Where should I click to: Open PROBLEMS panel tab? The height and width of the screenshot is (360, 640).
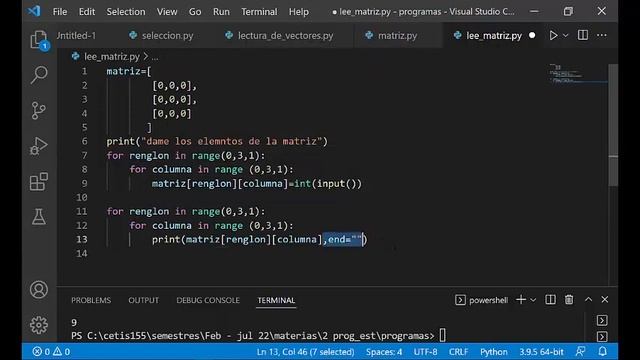pyautogui.click(x=91, y=300)
